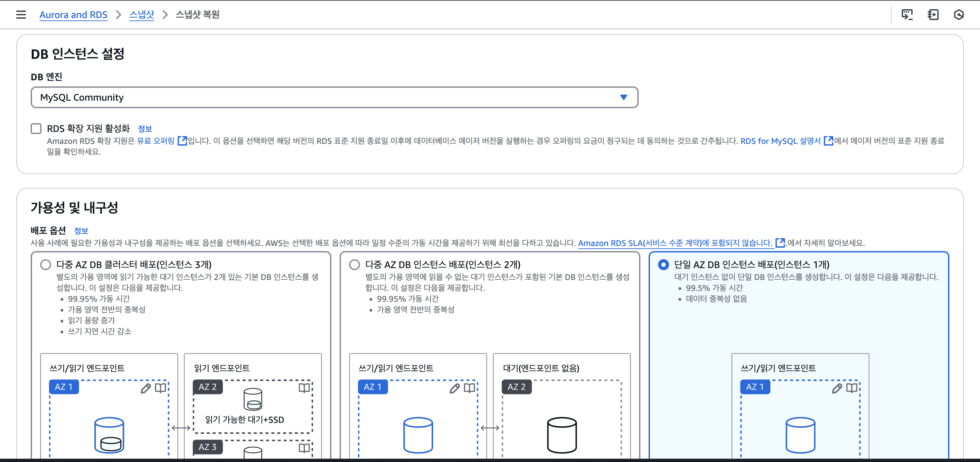Click the AWS CloudShell-style screen icon top right

point(907,14)
